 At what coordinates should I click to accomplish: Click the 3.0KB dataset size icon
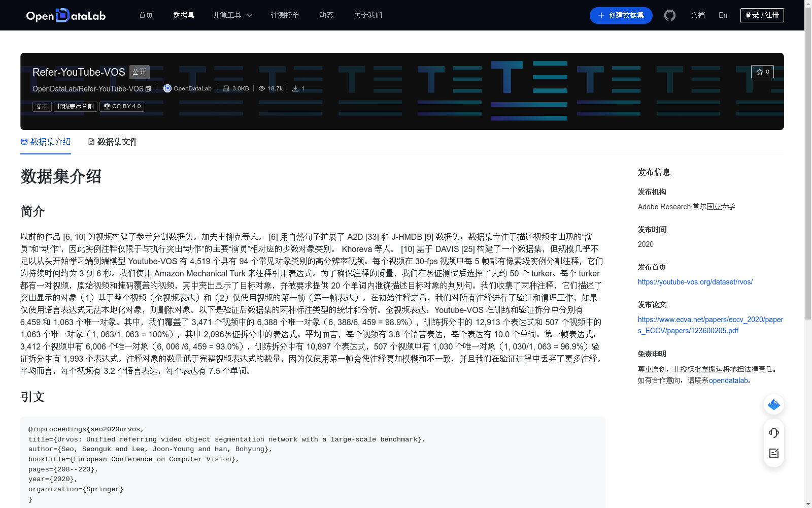coord(226,88)
